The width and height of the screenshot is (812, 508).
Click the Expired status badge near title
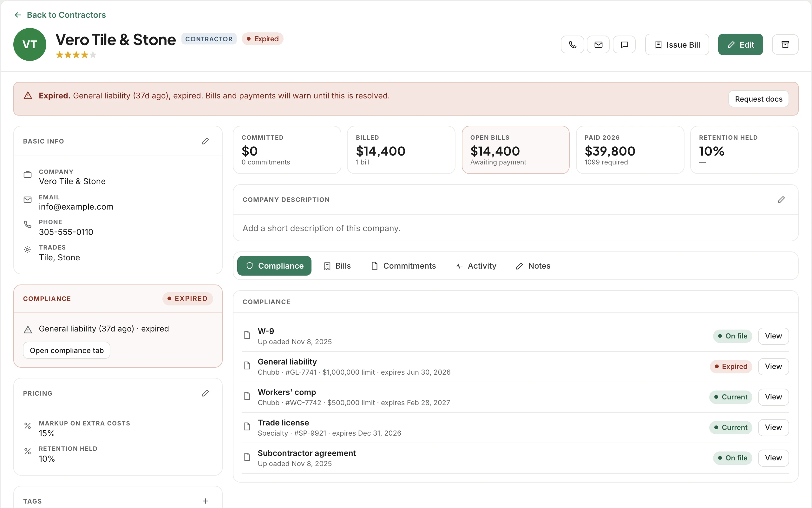(x=262, y=39)
